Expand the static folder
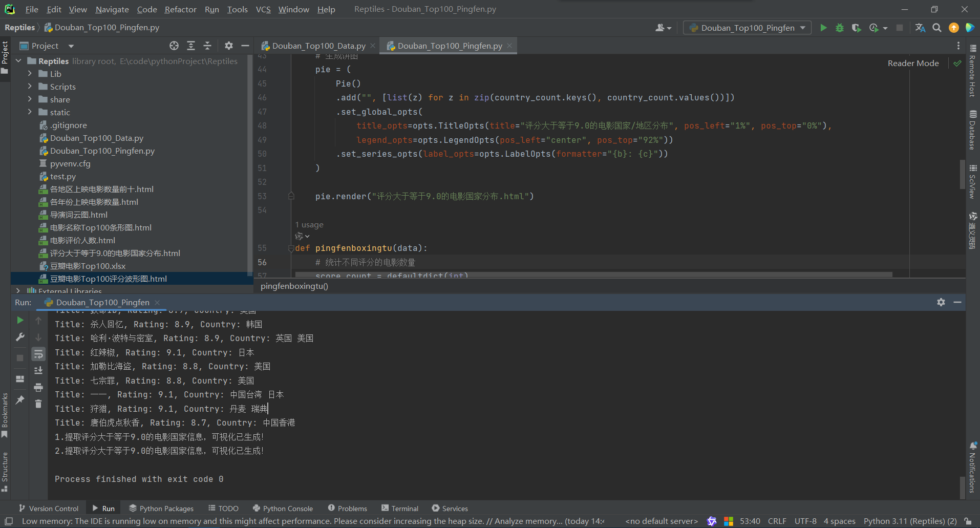 (x=30, y=112)
